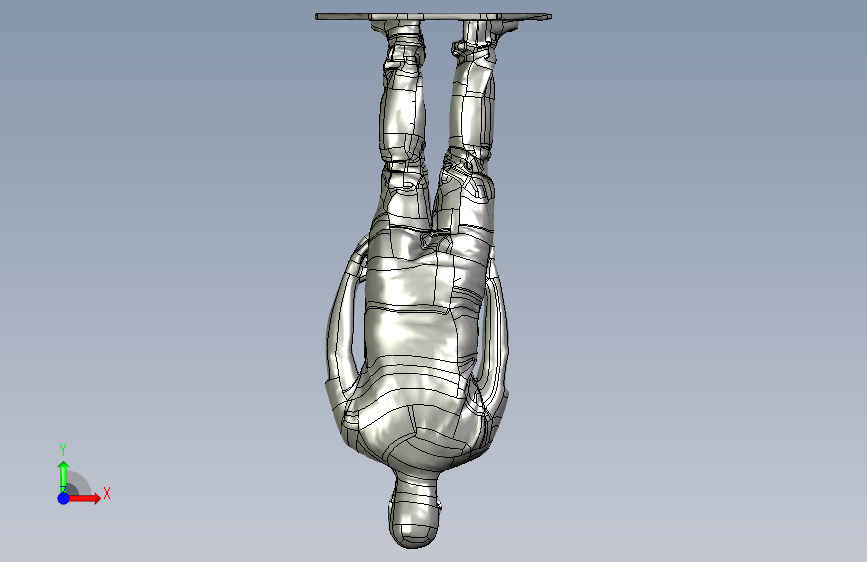Click the red X axis arrow of the triad
The image size is (867, 562).
(84, 498)
